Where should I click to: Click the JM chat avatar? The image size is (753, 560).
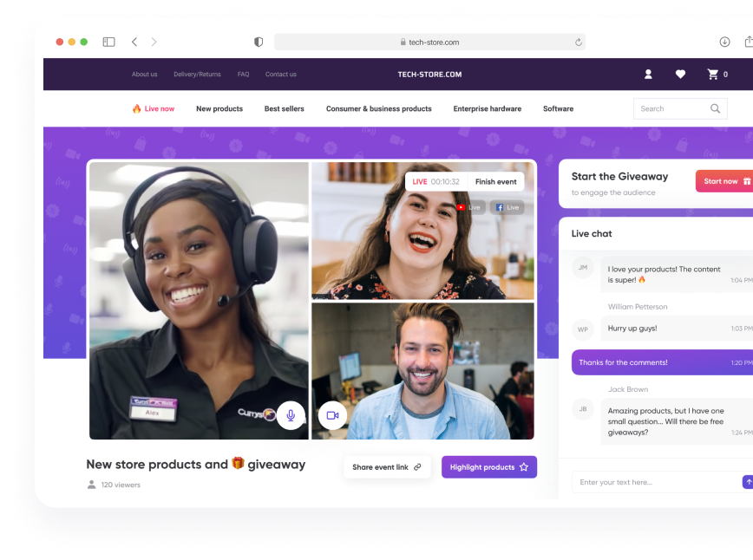[x=582, y=268]
